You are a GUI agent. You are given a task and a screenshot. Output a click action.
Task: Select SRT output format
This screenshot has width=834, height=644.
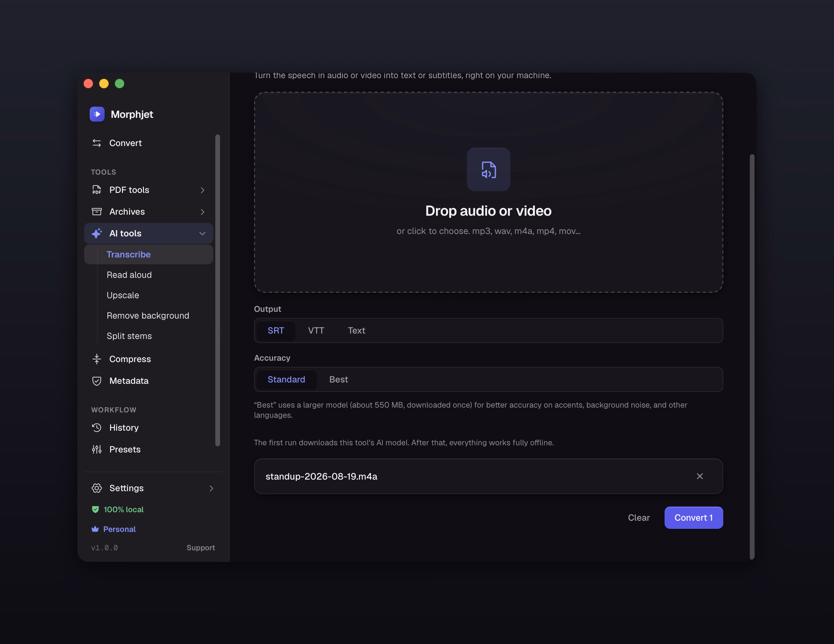(276, 330)
